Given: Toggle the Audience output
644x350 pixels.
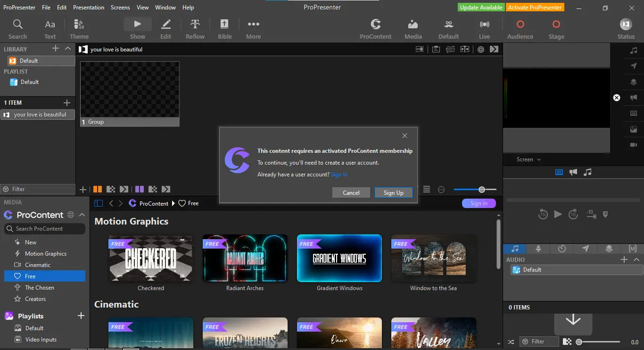Looking at the screenshot, I should 520,29.
